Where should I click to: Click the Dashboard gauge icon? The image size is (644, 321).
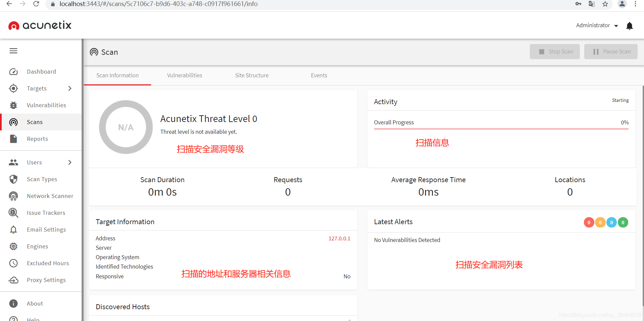pyautogui.click(x=13, y=72)
